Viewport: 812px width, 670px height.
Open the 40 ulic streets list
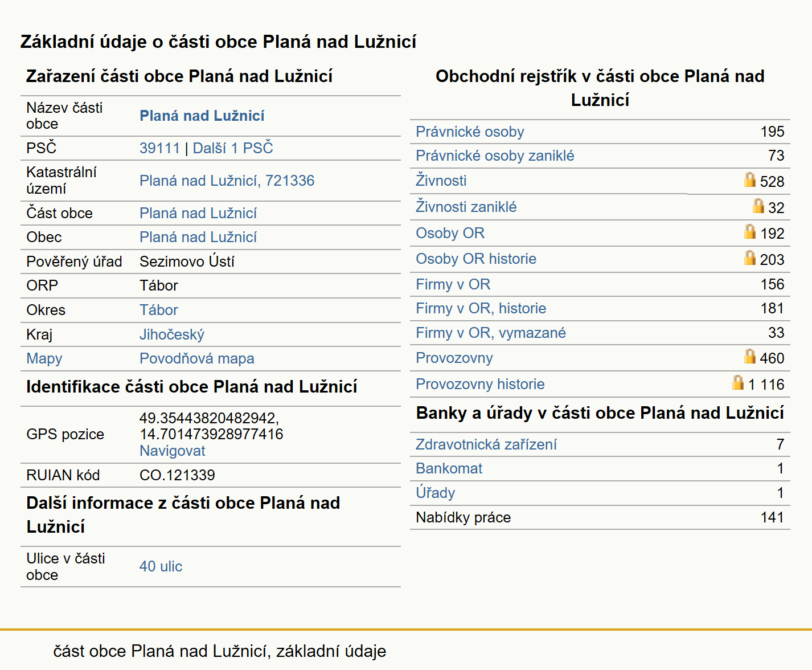pos(161,566)
